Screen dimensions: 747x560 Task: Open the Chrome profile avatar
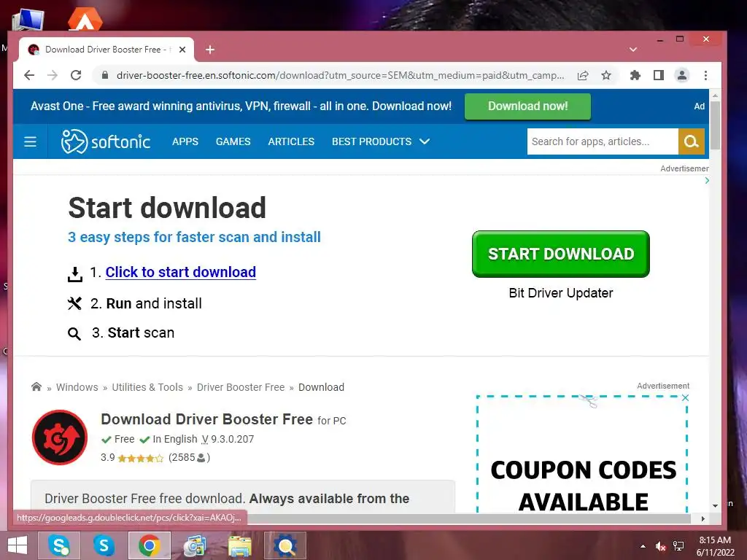point(682,75)
